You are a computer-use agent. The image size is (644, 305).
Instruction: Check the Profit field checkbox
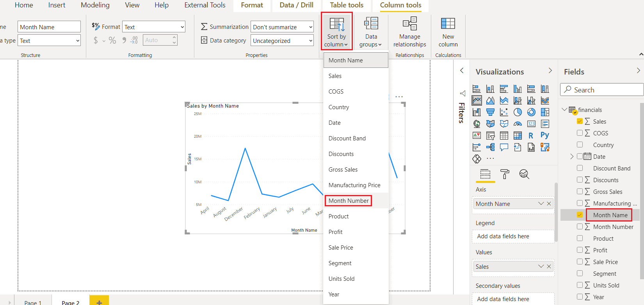580,250
